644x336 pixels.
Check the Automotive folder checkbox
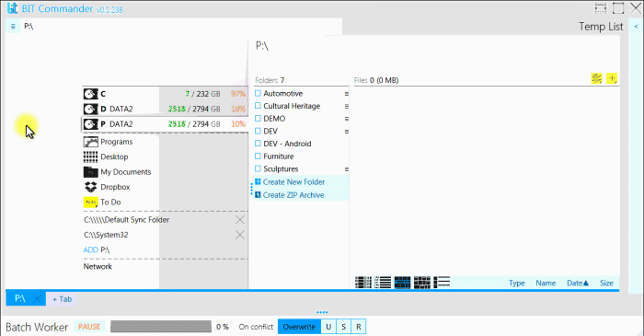[x=258, y=93]
